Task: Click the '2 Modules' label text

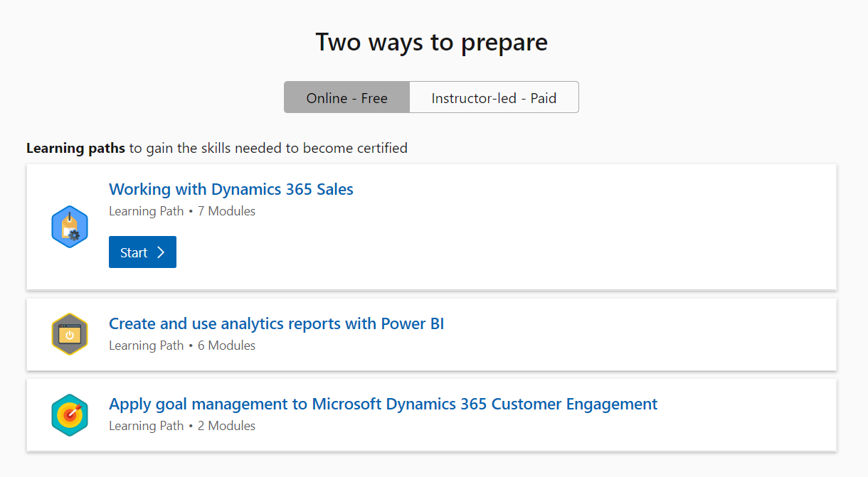Action: [226, 426]
